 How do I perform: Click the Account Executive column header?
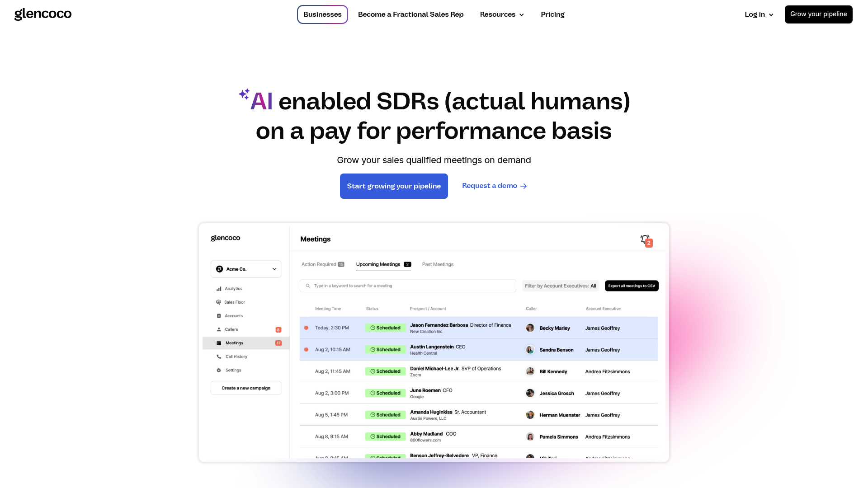point(603,309)
